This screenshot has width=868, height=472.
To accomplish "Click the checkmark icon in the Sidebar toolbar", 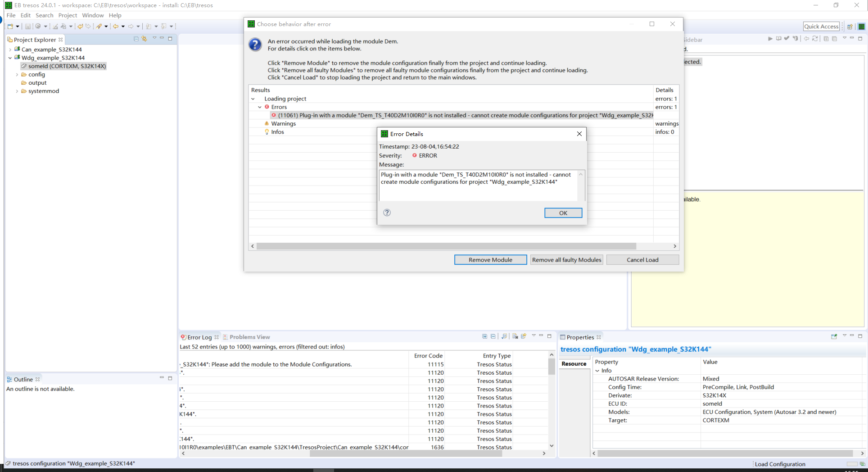I will tap(787, 39).
